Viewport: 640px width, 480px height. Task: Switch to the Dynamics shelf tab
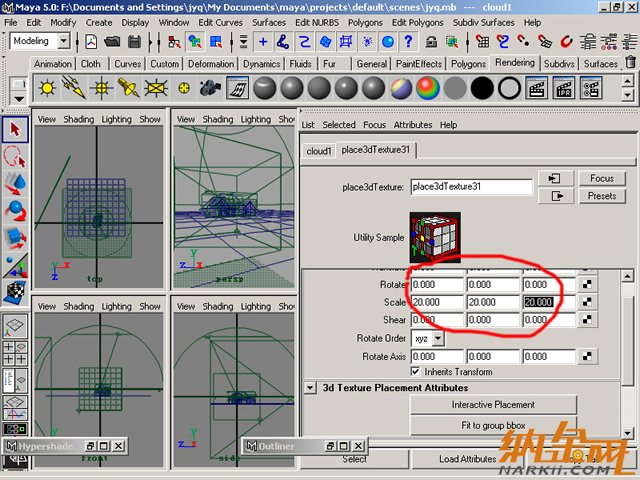pos(262,64)
